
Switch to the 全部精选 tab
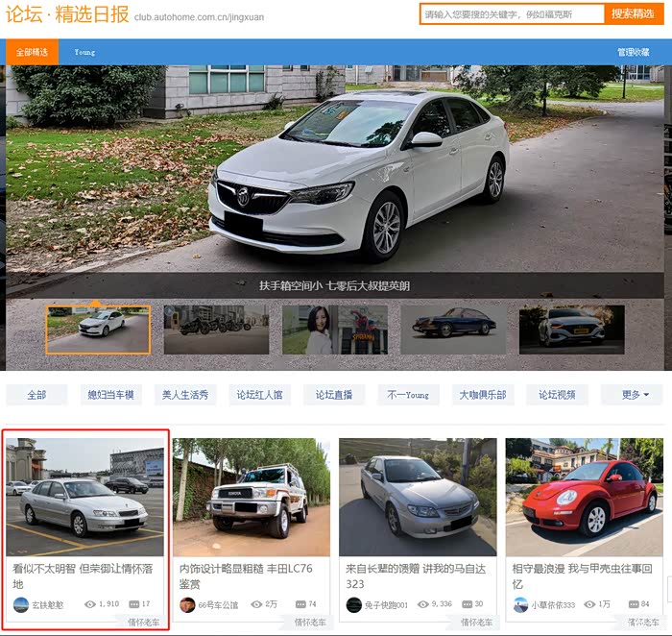coord(32,52)
